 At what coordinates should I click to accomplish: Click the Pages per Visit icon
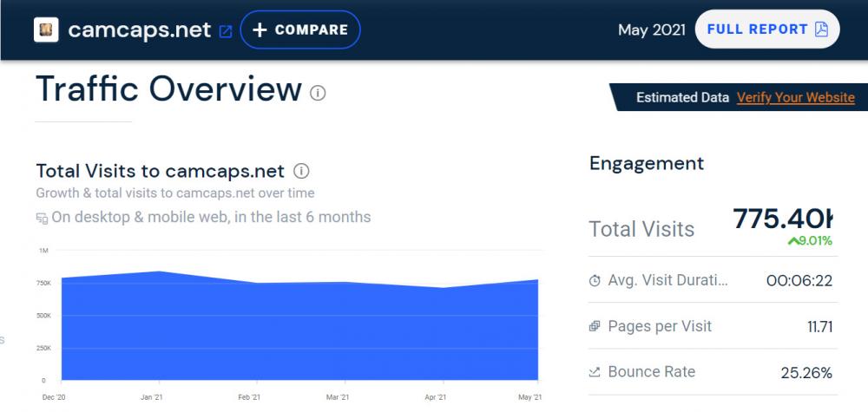595,327
